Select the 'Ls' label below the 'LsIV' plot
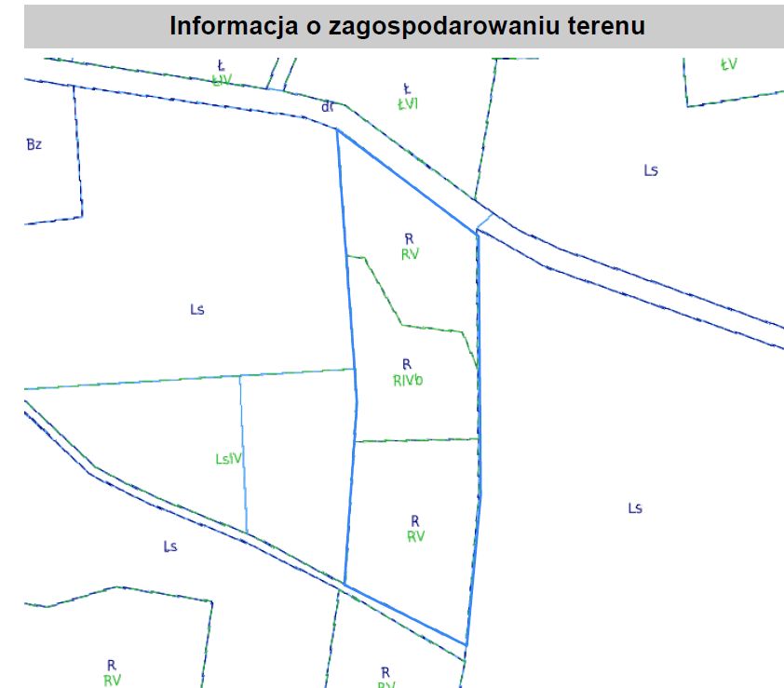 [170, 546]
